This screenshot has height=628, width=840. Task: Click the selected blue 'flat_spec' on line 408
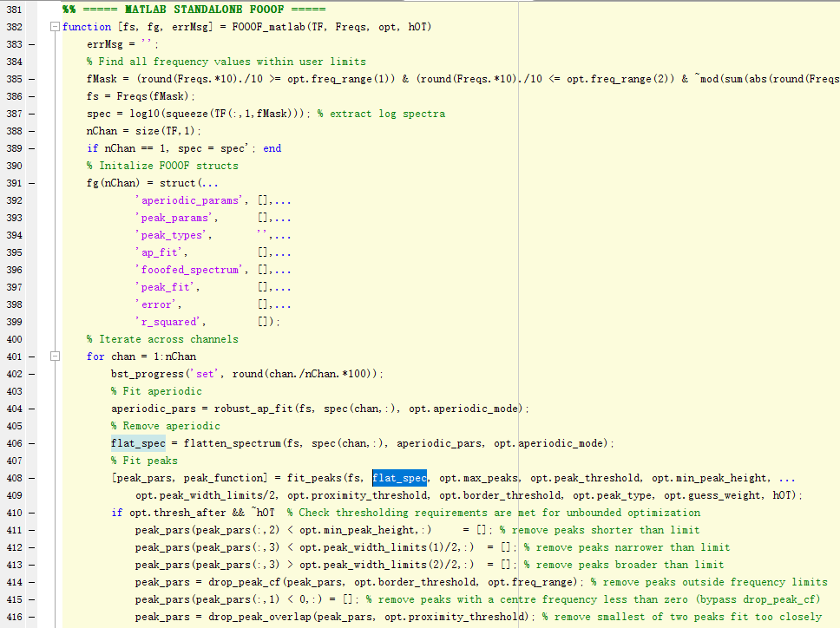coord(400,478)
